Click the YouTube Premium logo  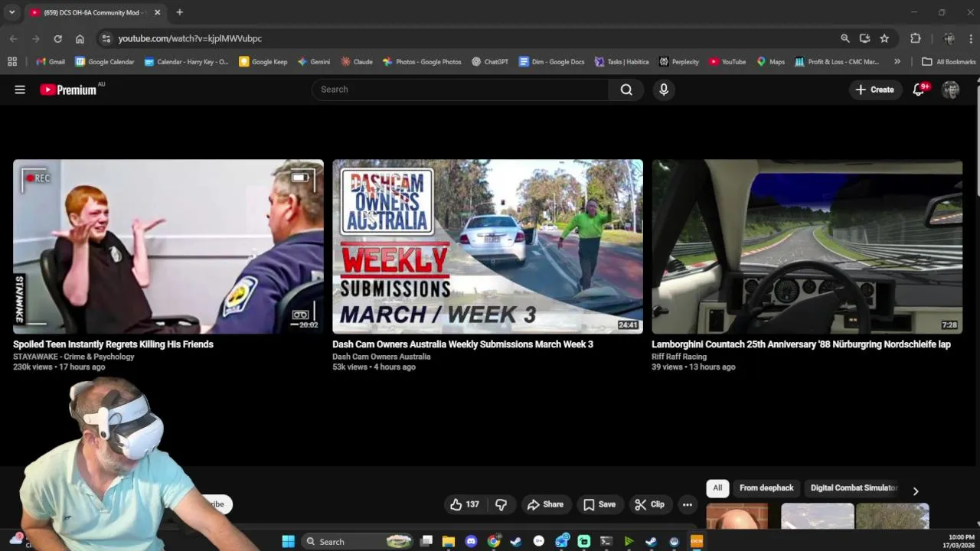[x=68, y=90]
